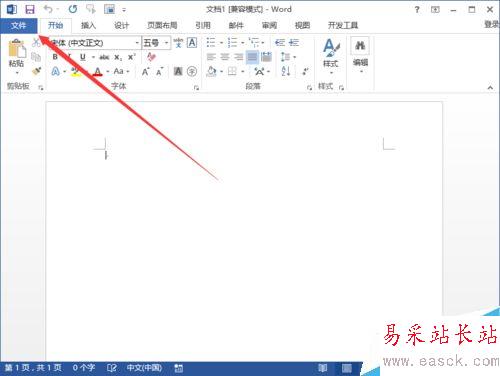
Task: Increase the paragraph indent
Action: click(x=294, y=43)
